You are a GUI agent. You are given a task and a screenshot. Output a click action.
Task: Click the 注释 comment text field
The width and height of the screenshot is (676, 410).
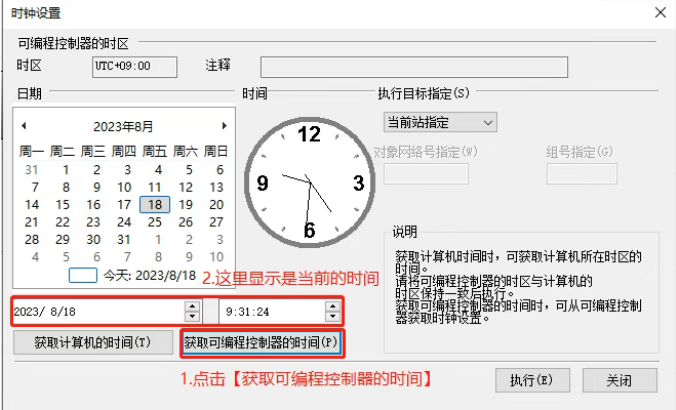tap(414, 67)
